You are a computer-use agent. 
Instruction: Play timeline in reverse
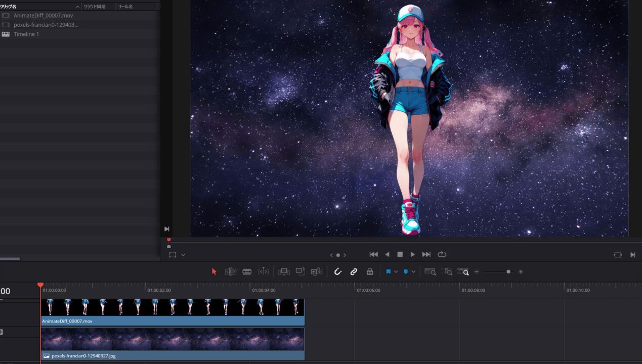tap(388, 254)
